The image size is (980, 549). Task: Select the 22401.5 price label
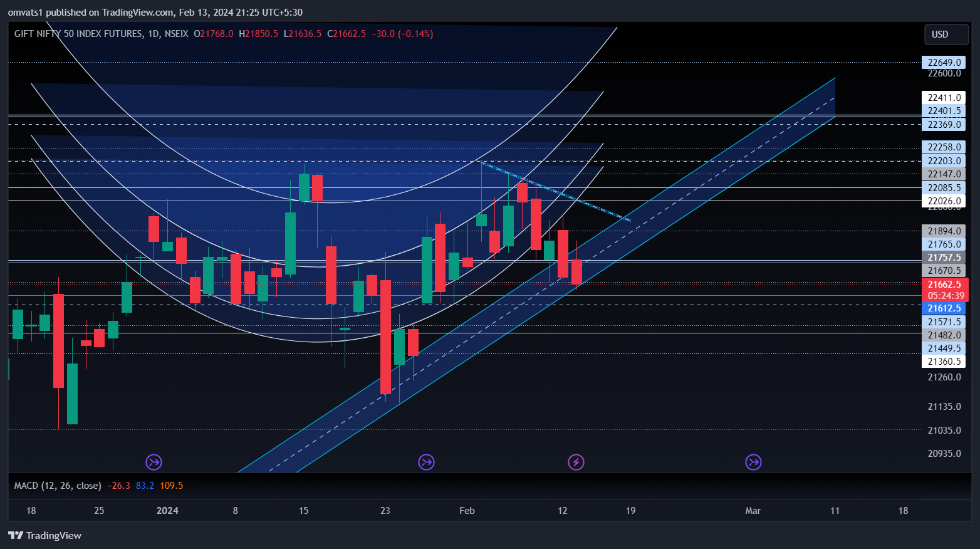click(x=944, y=111)
